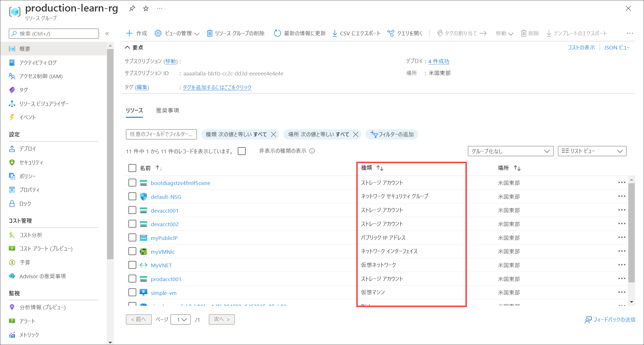Expand the 移動 toolbar dropdown
Image resolution: width=644 pixels, height=345 pixels.
click(x=504, y=33)
